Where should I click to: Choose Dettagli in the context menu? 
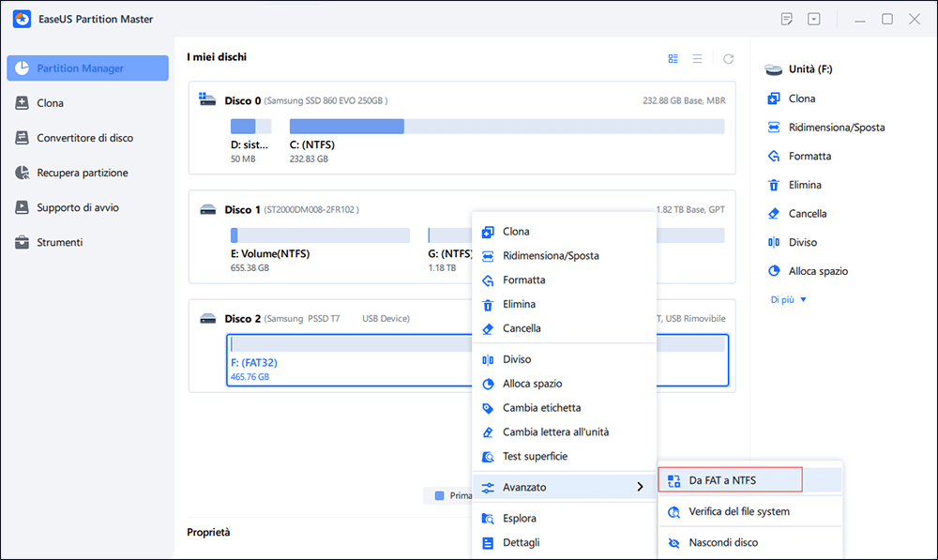tap(564, 543)
